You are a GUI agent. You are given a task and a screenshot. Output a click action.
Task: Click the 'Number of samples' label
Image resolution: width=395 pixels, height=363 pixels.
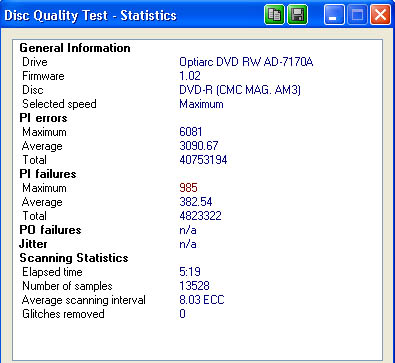67,286
